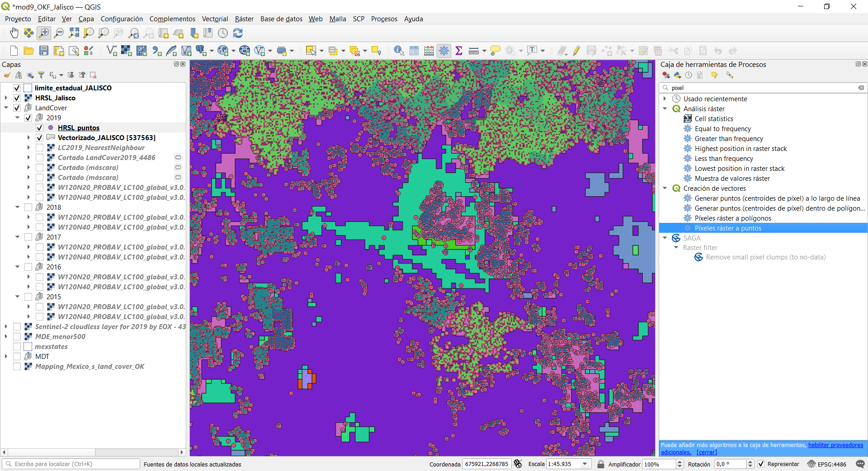
Task: Show statistical summary sigma icon
Action: [x=459, y=51]
